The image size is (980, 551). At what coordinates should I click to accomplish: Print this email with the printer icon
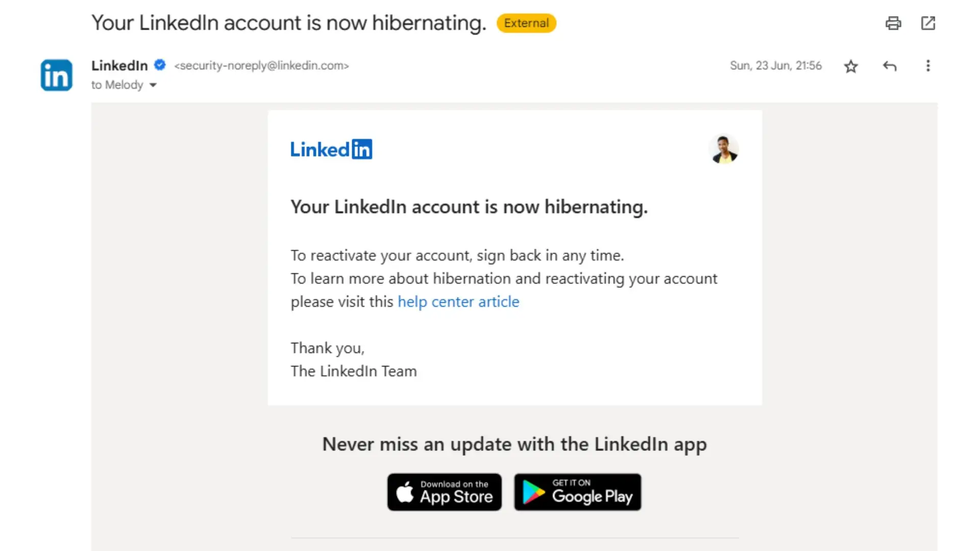tap(893, 23)
